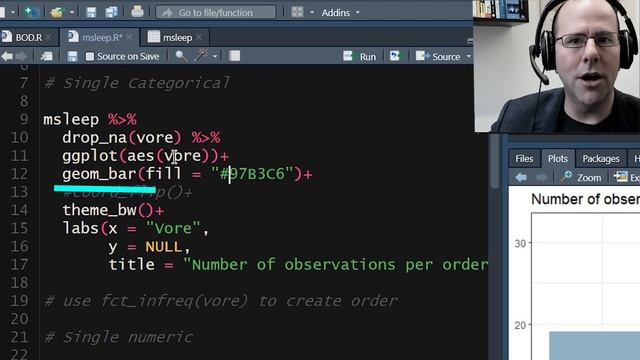
Task: Click the text "msleep" on line 9
Action: 71,120
